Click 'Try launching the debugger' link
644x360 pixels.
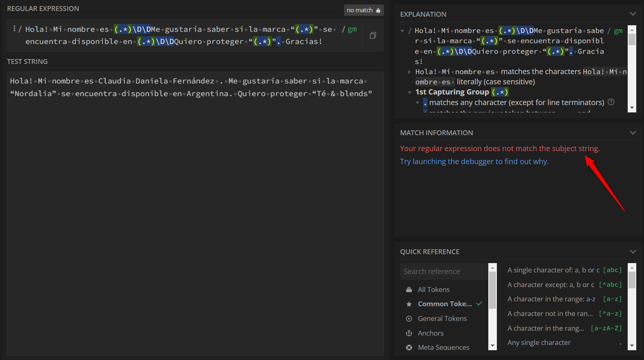(474, 162)
